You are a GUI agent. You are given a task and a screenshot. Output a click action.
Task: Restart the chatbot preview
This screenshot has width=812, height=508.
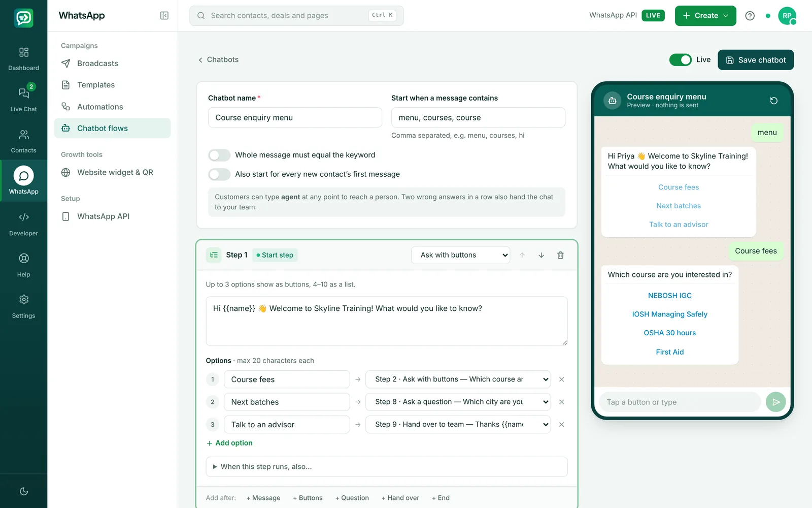pos(773,101)
